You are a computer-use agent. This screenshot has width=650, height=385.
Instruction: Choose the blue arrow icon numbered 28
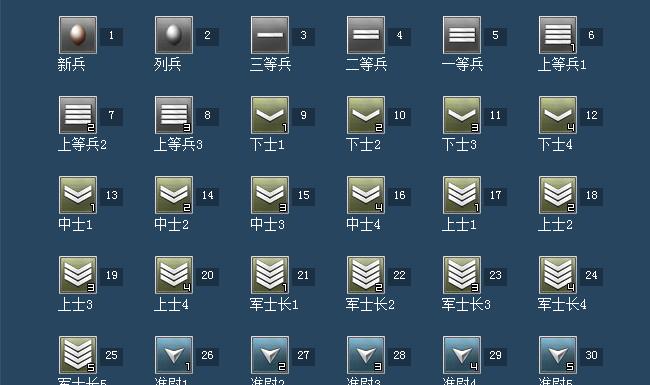pos(366,355)
